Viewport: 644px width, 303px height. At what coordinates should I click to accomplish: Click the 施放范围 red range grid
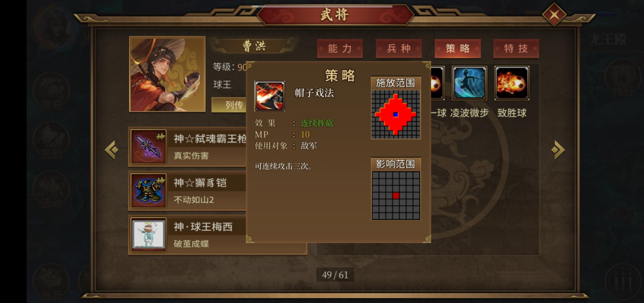tap(396, 115)
